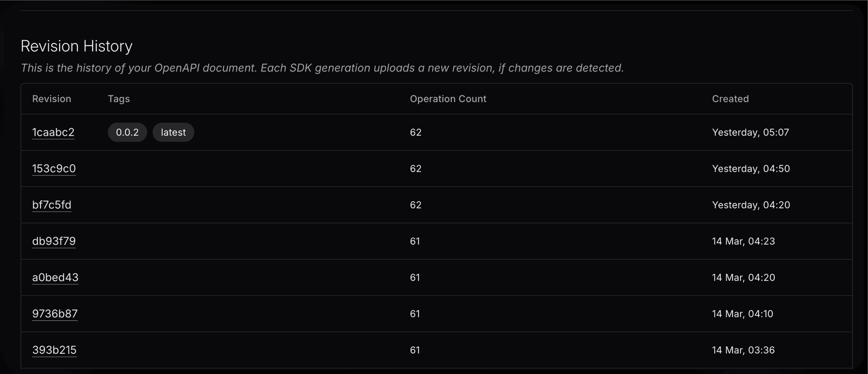Click the Revision column header
This screenshot has width=868, height=374.
[51, 99]
